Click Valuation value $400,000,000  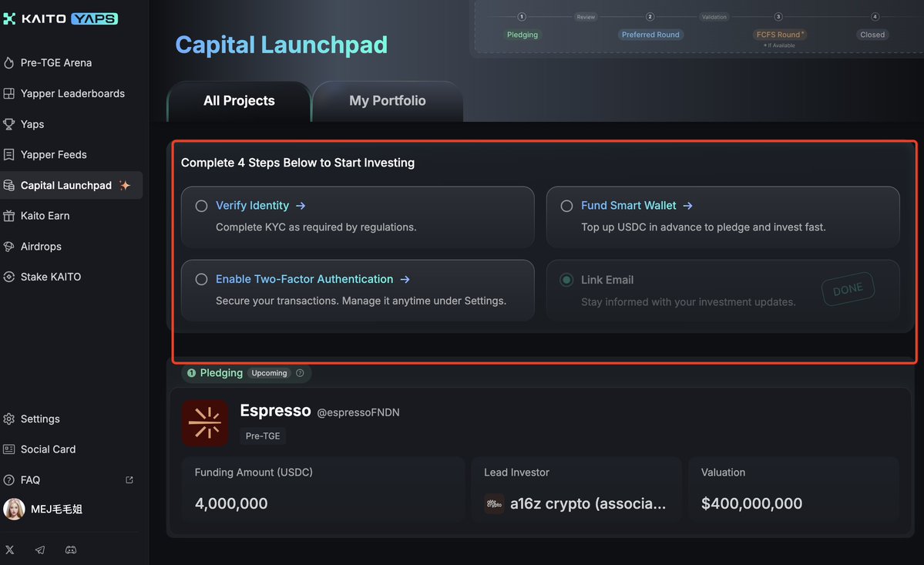(x=751, y=504)
